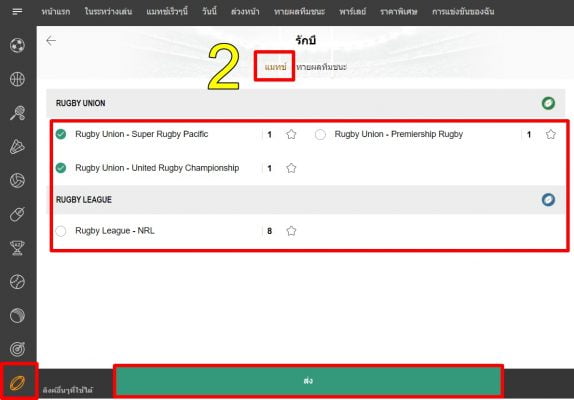574x400 pixels.
Task: Select the orange rugby ball sidebar icon
Action: click(x=17, y=383)
